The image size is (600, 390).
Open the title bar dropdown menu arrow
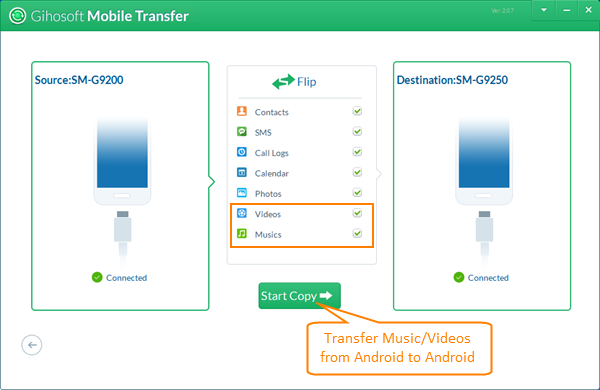pos(544,10)
